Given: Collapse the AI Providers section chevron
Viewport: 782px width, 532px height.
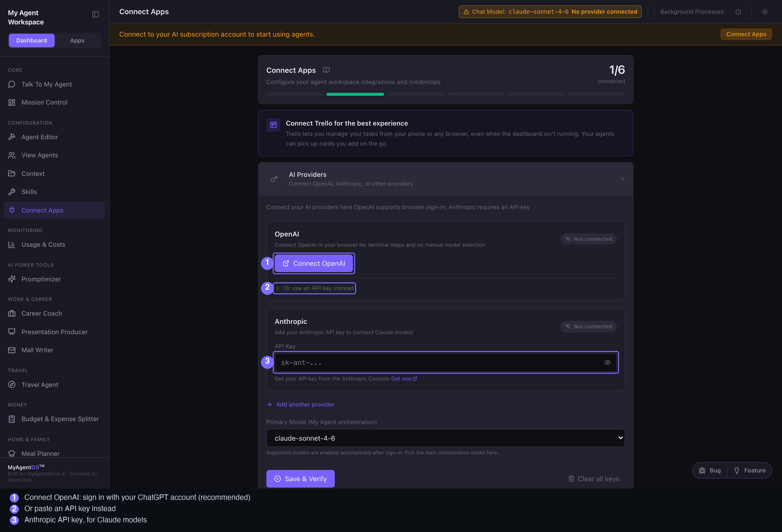Looking at the screenshot, I should (622, 179).
